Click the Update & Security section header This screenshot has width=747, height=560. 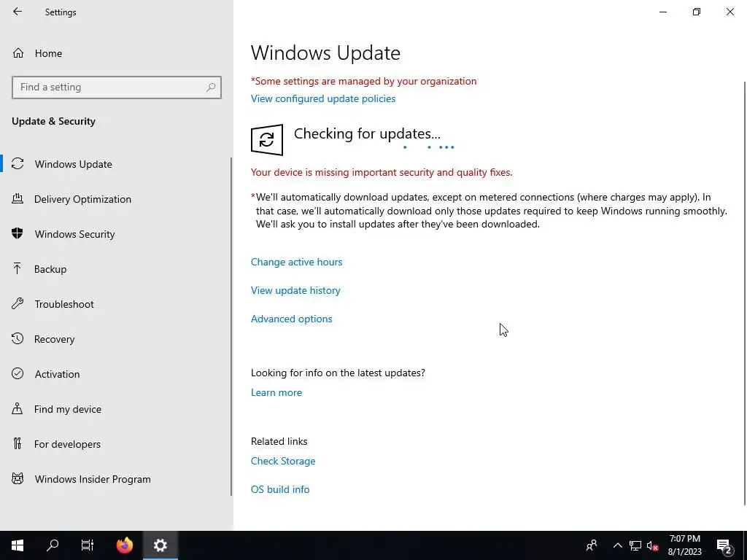point(53,122)
